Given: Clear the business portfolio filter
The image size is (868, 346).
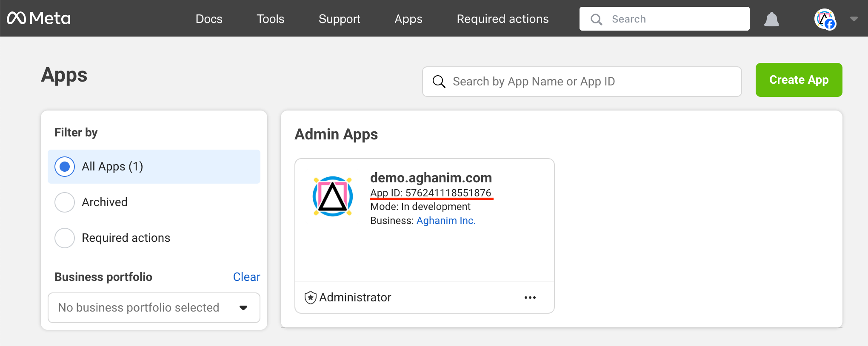Looking at the screenshot, I should click(246, 277).
